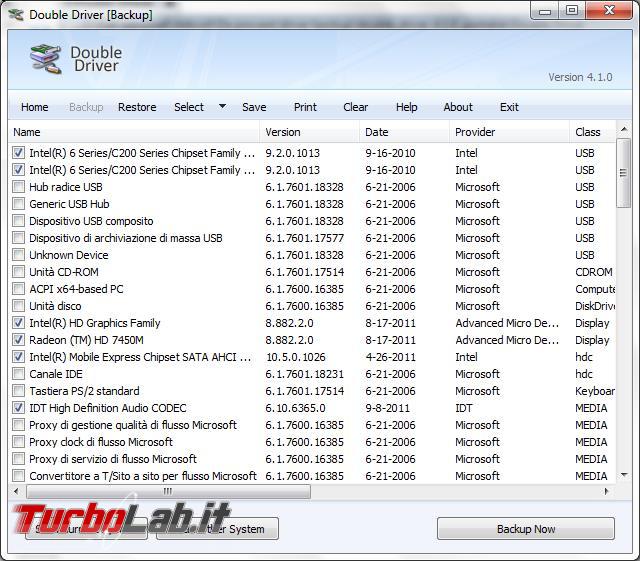The image size is (640, 561).
Task: Click Exit in the toolbar
Action: tap(509, 107)
